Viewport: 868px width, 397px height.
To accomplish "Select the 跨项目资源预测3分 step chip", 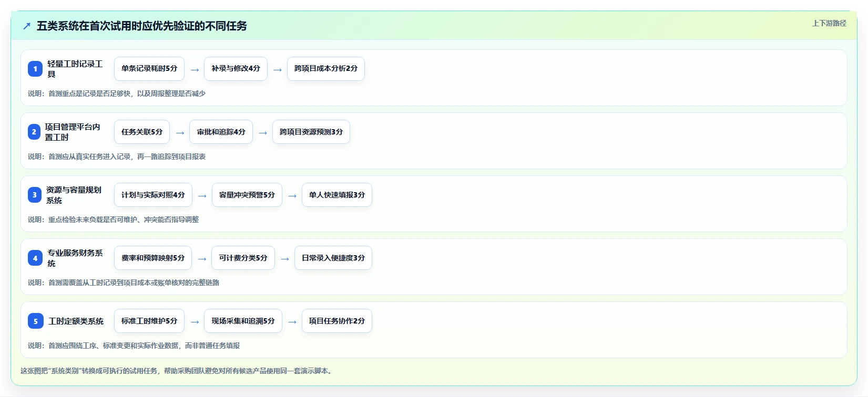I will [311, 132].
